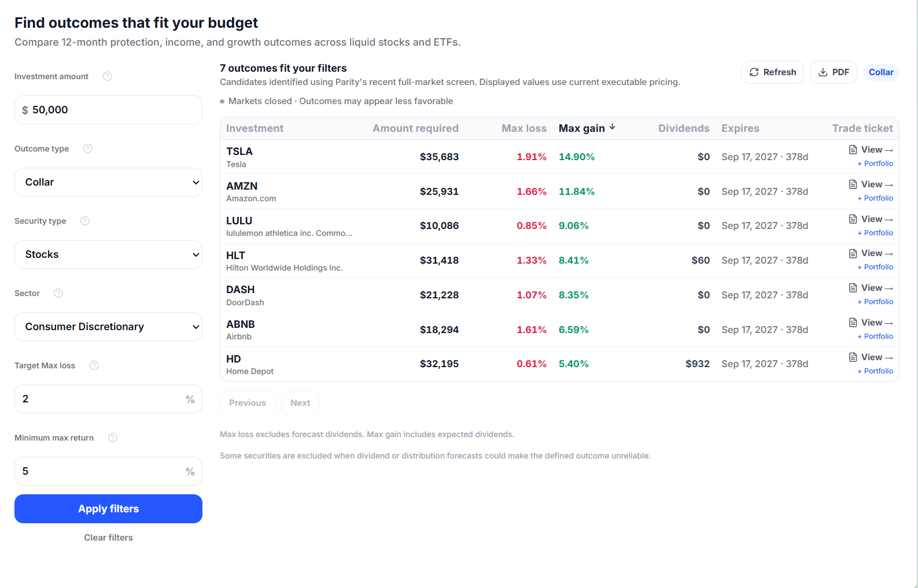The image size is (918, 588).
Task: Click the Apply filters button
Action: coord(108,509)
